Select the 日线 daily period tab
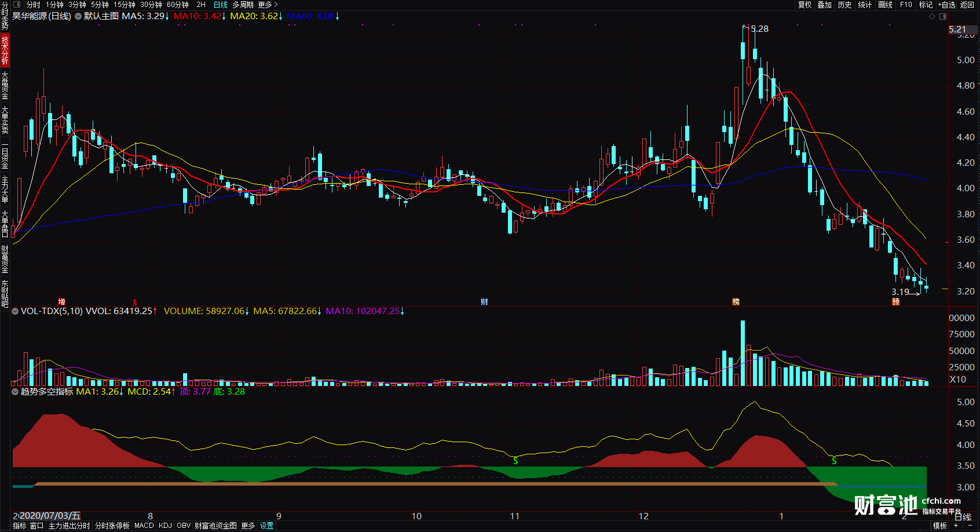Image resolution: width=980 pixels, height=532 pixels. point(221,5)
